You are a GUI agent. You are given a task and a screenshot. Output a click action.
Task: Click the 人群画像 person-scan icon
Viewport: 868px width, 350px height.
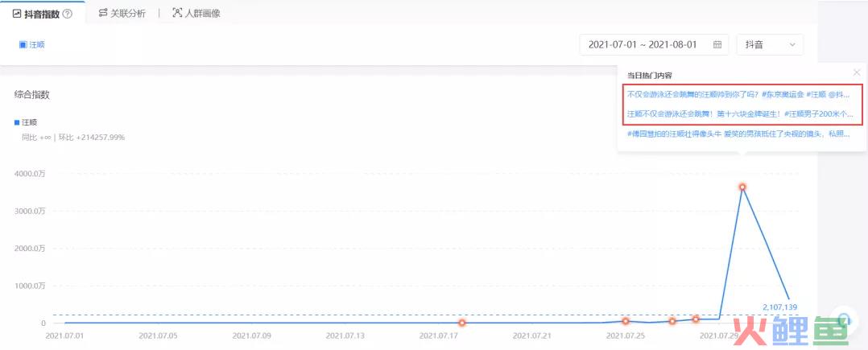coord(177,14)
